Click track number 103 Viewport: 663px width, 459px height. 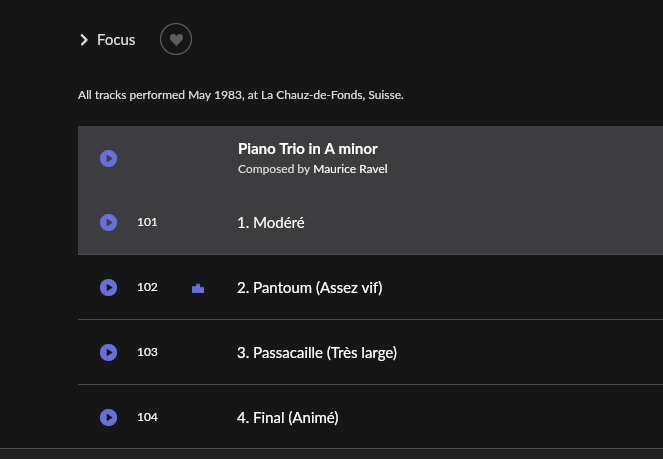tap(147, 352)
